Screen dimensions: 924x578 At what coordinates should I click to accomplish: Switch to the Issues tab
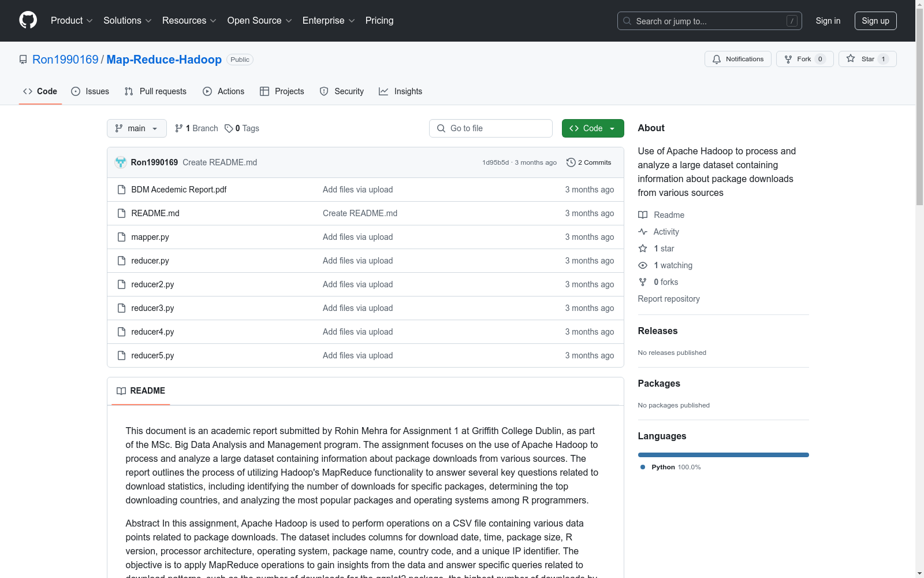coord(90,91)
